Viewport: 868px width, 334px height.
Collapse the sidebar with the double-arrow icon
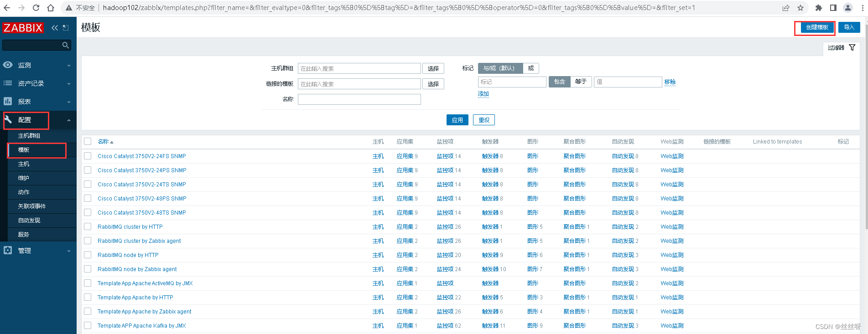click(55, 28)
